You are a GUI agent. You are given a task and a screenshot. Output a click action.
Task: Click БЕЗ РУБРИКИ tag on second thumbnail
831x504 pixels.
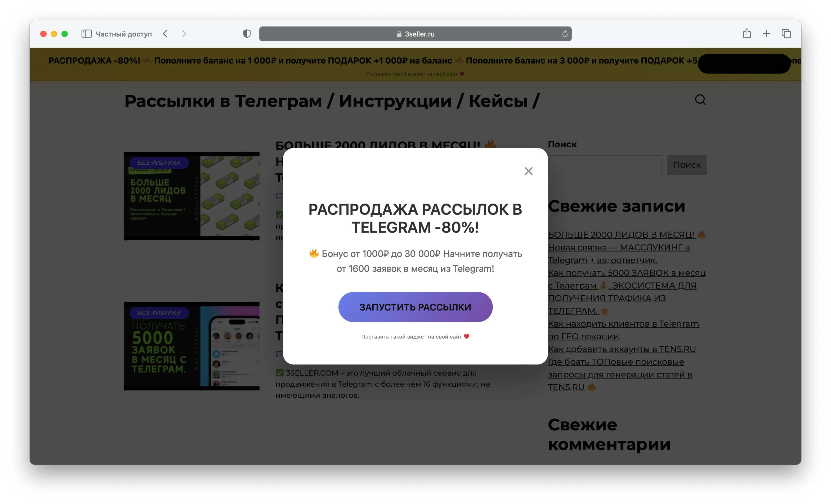pos(159,313)
